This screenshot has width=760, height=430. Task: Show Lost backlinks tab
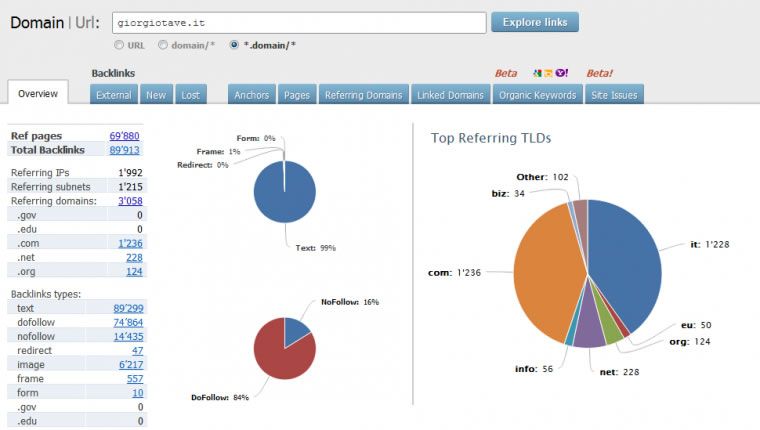(x=190, y=95)
